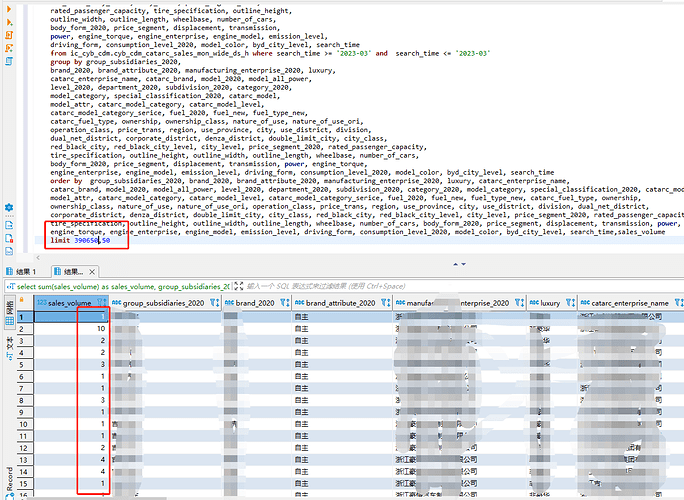Image resolution: width=684 pixels, height=500 pixels.
Task: Select row number 2 in the results grid
Action: pyautogui.click(x=25, y=329)
